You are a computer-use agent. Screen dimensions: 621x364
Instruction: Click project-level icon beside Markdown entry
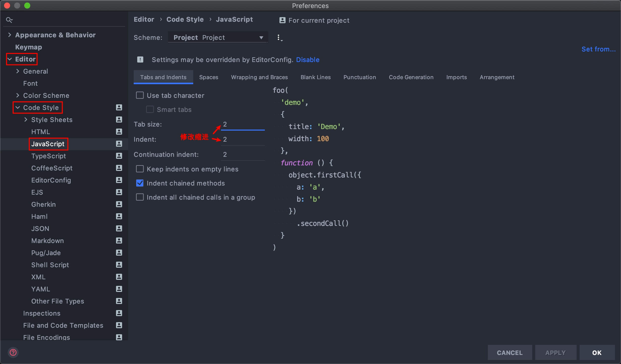pos(119,240)
